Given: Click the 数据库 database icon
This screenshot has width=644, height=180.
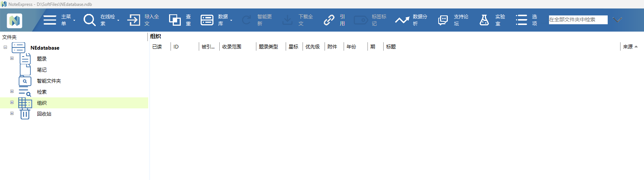Looking at the screenshot, I should [x=207, y=20].
